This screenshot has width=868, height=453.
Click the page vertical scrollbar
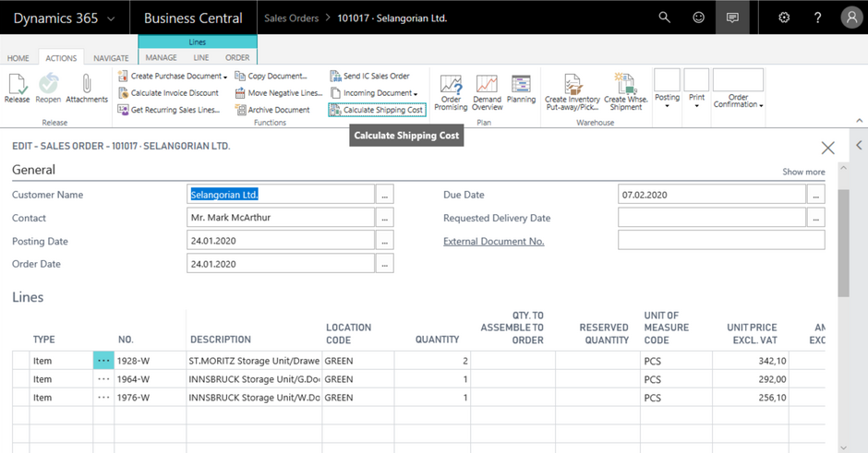[x=844, y=244]
